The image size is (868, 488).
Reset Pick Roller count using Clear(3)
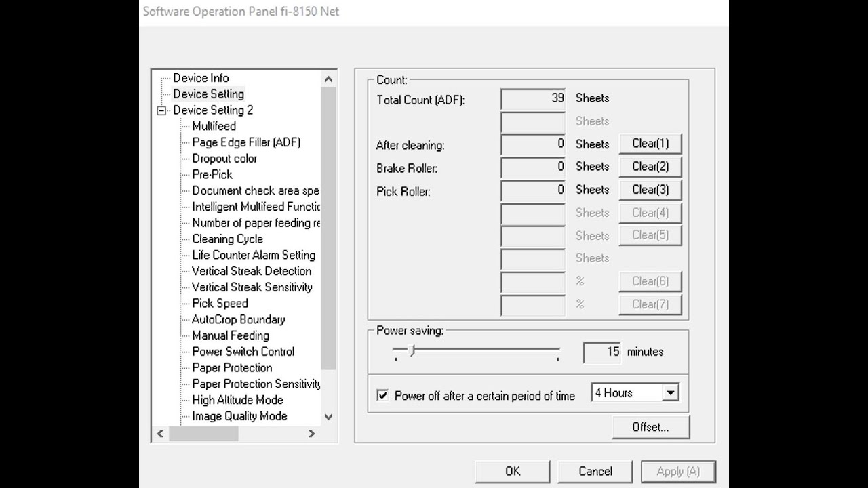[x=650, y=190]
